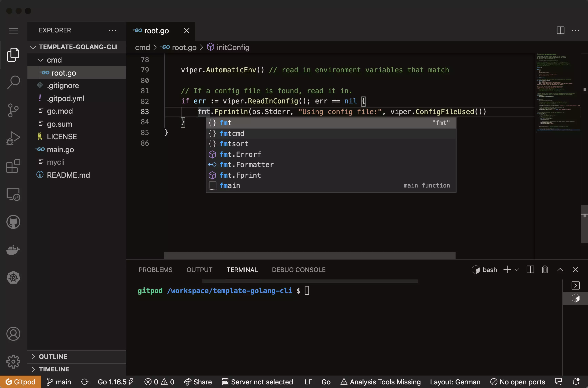Click the editor vertical scrollbar thumb
Viewport: 588px width, 388px height.
click(584, 224)
